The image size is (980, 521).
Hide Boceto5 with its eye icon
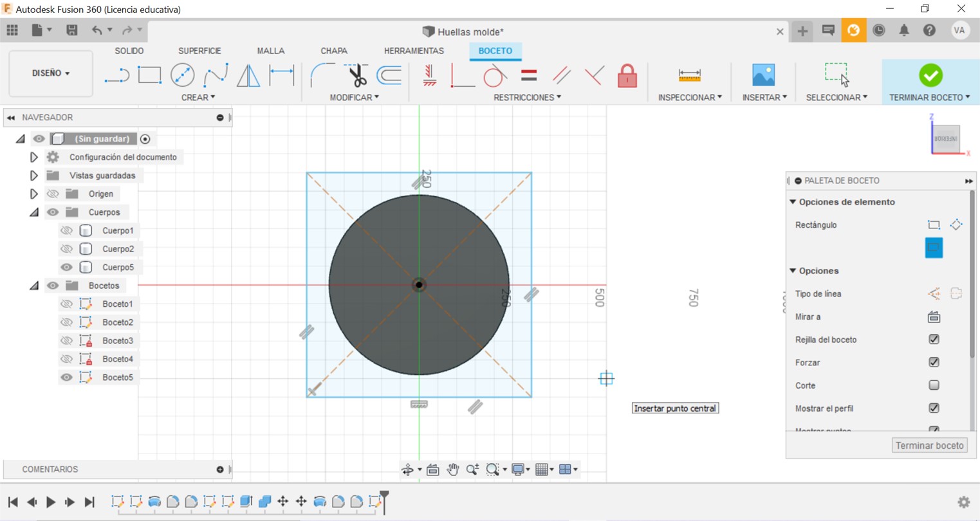[66, 377]
